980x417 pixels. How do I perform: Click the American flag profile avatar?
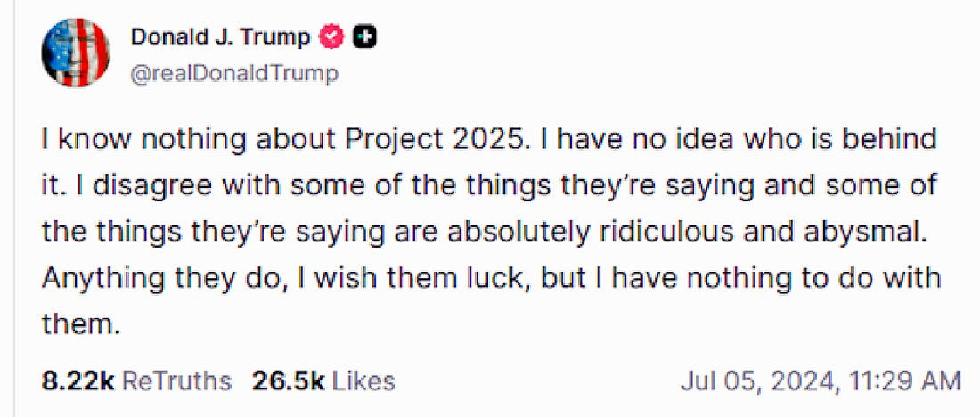75,55
